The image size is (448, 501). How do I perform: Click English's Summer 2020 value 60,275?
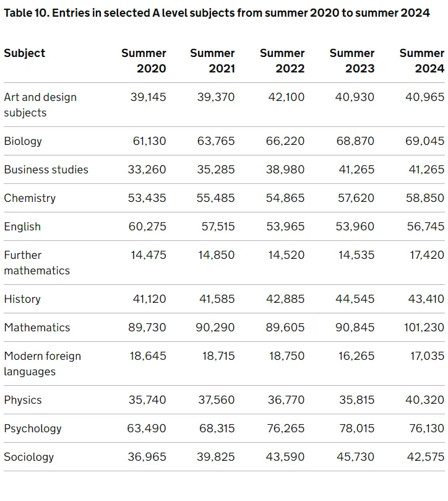[x=149, y=227]
